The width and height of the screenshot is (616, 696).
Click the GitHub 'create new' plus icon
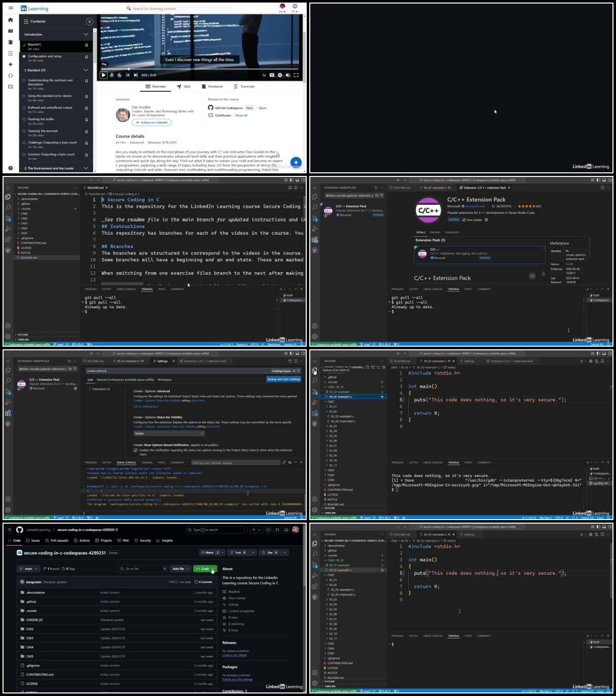(x=256, y=530)
